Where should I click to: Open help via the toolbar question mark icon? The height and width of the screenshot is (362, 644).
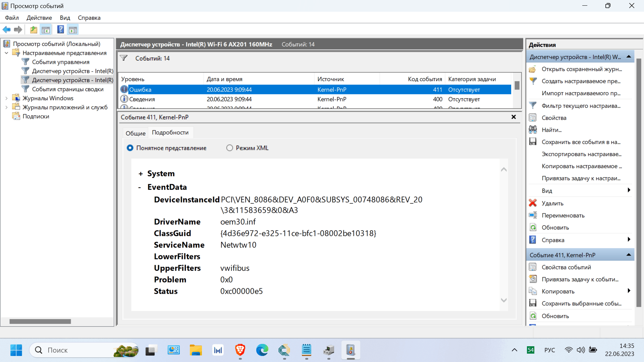(x=61, y=30)
